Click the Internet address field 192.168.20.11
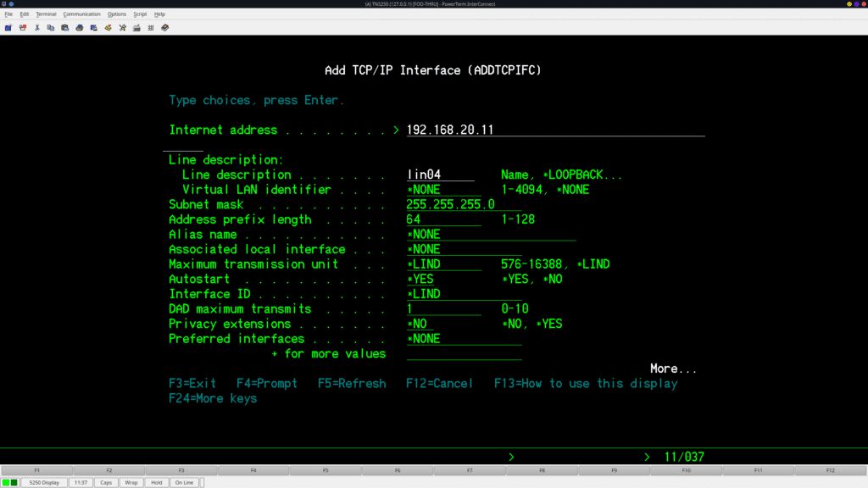The image size is (868, 488). [556, 130]
